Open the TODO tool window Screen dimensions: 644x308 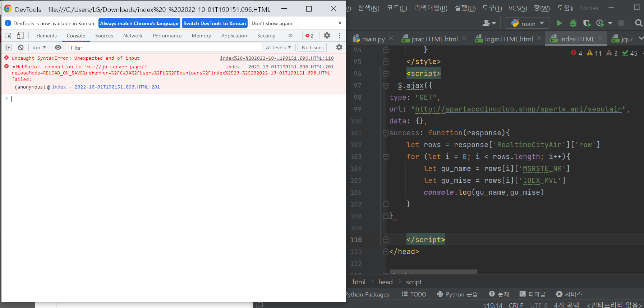414,294
